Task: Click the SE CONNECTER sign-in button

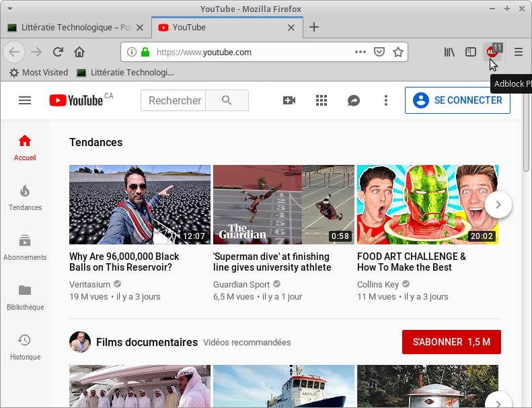Action: click(x=457, y=100)
